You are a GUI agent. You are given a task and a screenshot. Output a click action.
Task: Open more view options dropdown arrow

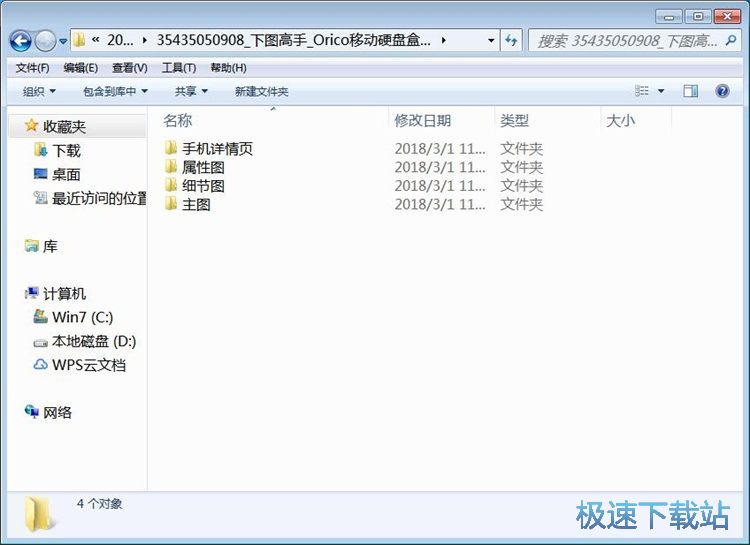(x=661, y=91)
